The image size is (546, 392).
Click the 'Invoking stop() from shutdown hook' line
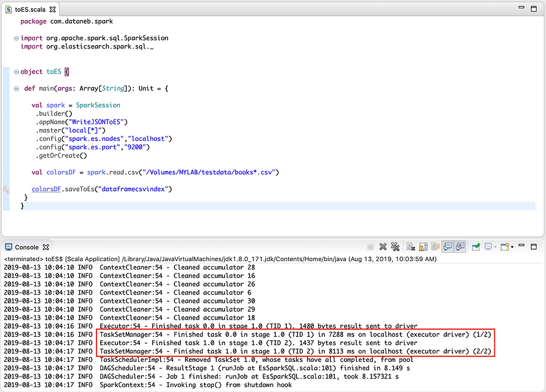148,385
